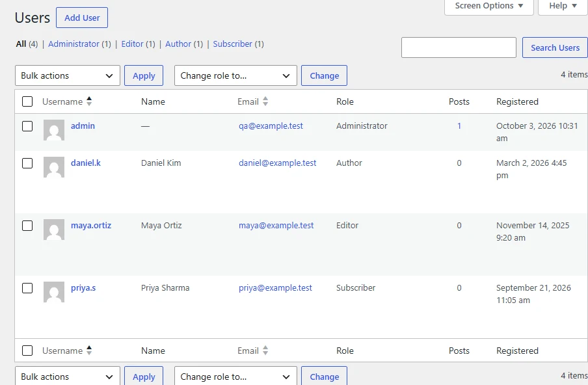
Task: Click the name Daniel Kim
Action: point(161,163)
